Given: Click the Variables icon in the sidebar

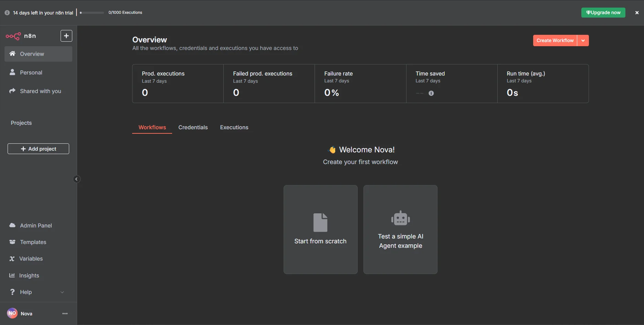Looking at the screenshot, I should (x=12, y=258).
